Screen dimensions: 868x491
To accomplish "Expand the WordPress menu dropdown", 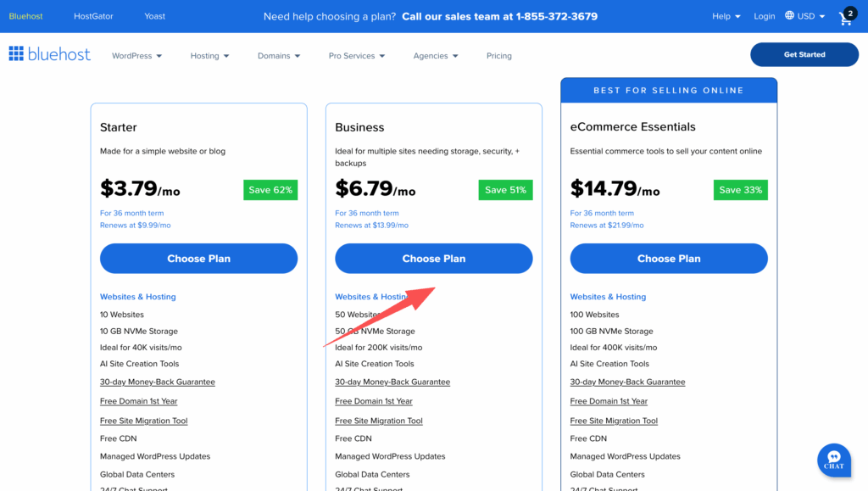I will tap(136, 56).
